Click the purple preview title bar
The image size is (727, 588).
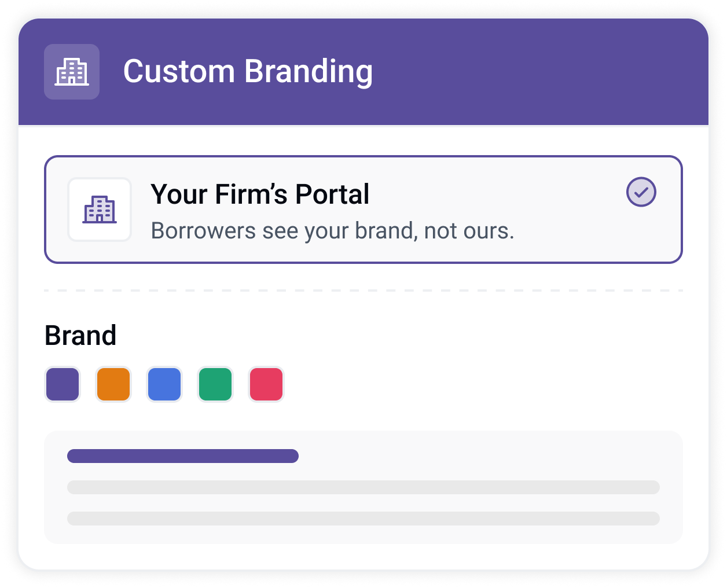tap(183, 456)
